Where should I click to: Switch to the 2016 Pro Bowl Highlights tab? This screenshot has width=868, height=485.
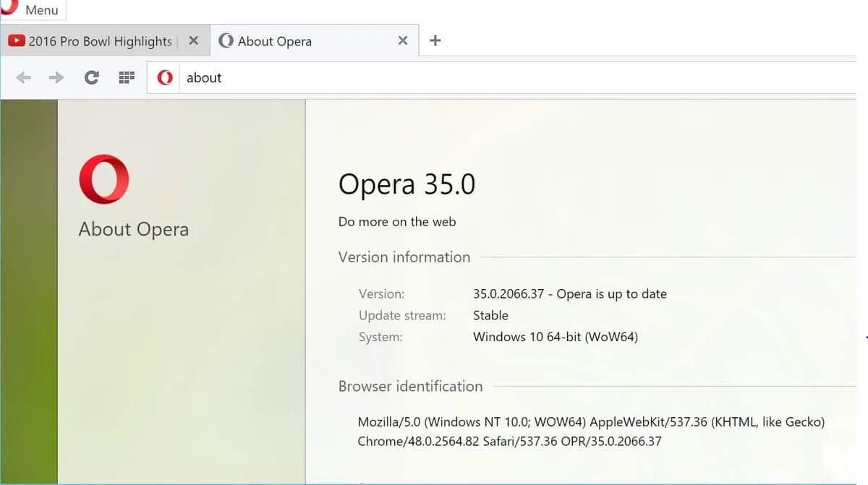(101, 41)
